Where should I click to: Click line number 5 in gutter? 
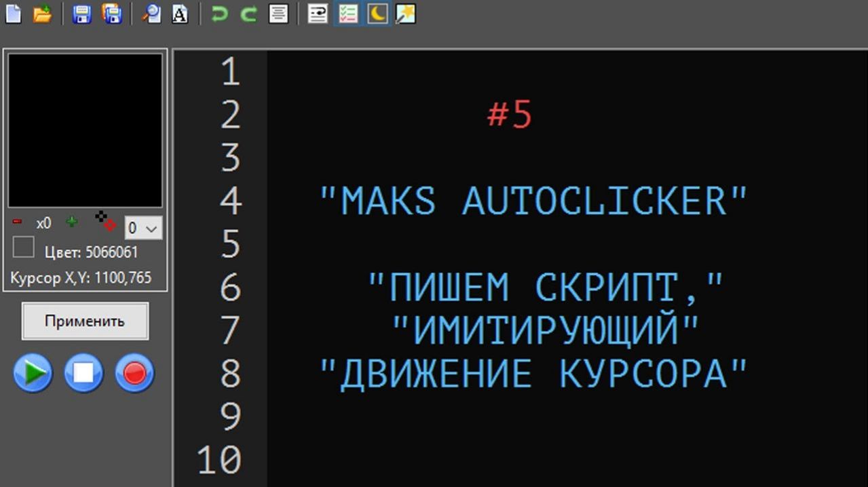coord(231,244)
